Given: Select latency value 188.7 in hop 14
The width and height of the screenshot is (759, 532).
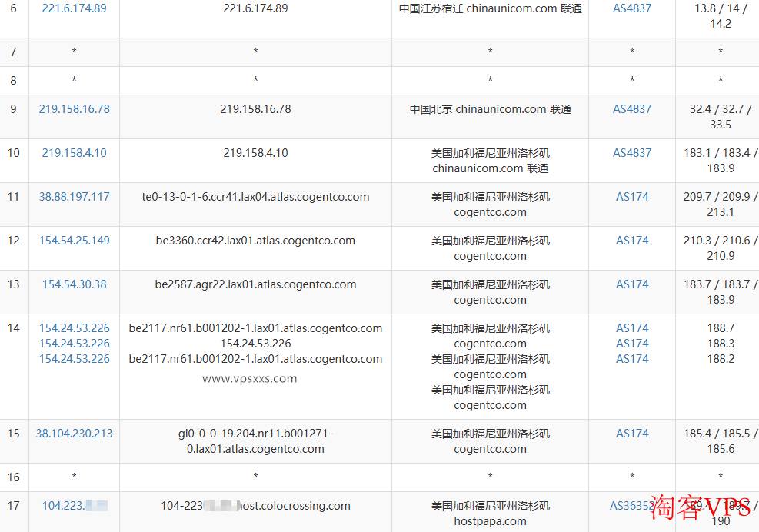Looking at the screenshot, I should tap(721, 328).
